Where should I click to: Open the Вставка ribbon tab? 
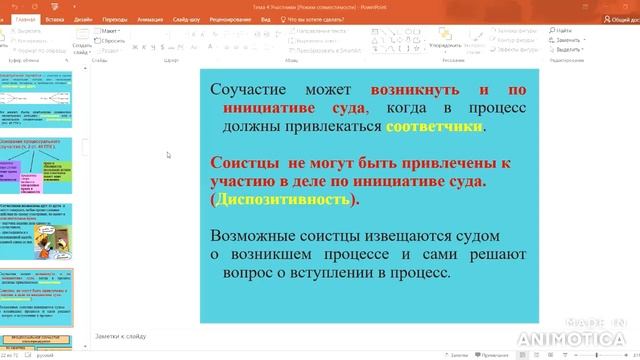coord(55,19)
